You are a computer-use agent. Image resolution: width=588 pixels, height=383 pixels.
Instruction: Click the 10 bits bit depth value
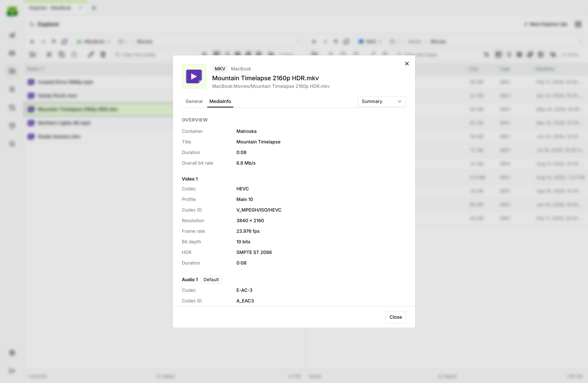[243, 242]
